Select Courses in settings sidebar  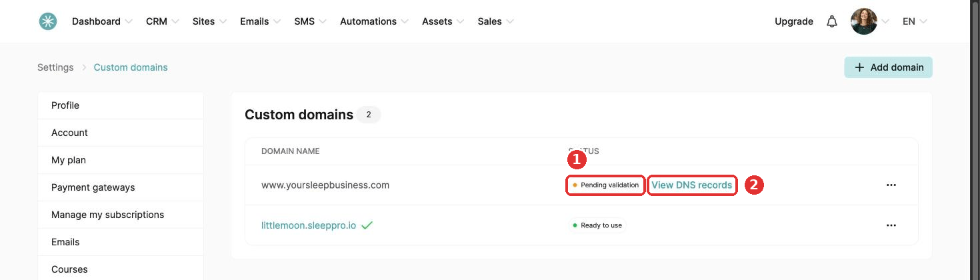pyautogui.click(x=121, y=269)
